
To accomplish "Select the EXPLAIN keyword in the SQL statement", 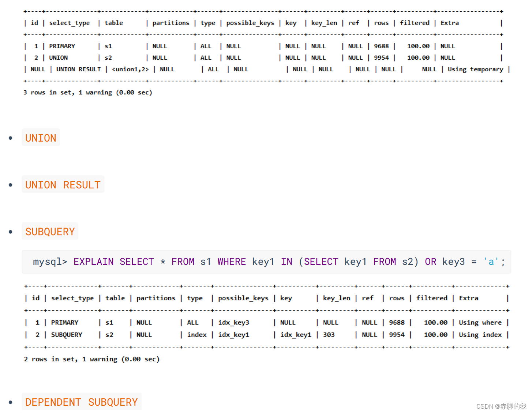I will point(94,262).
